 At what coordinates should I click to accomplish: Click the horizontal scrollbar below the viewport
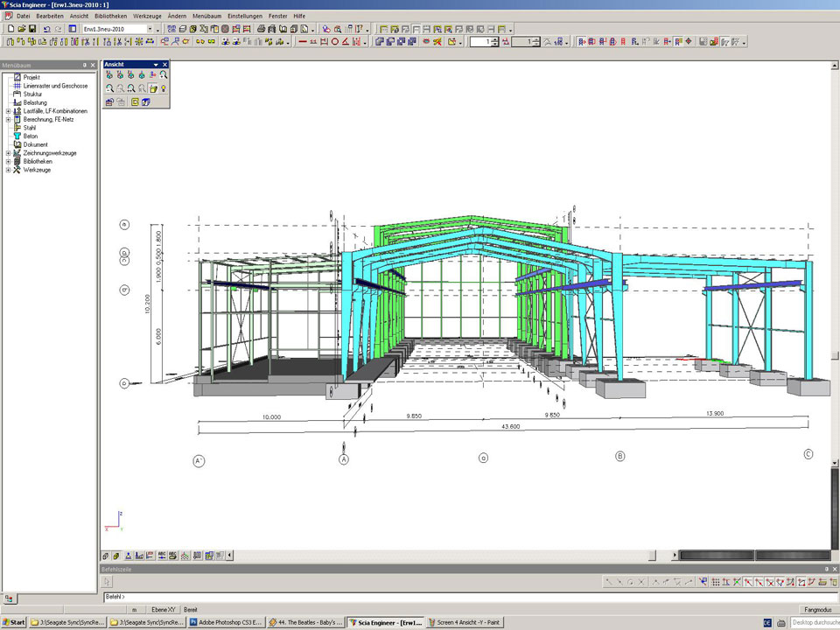(437, 555)
